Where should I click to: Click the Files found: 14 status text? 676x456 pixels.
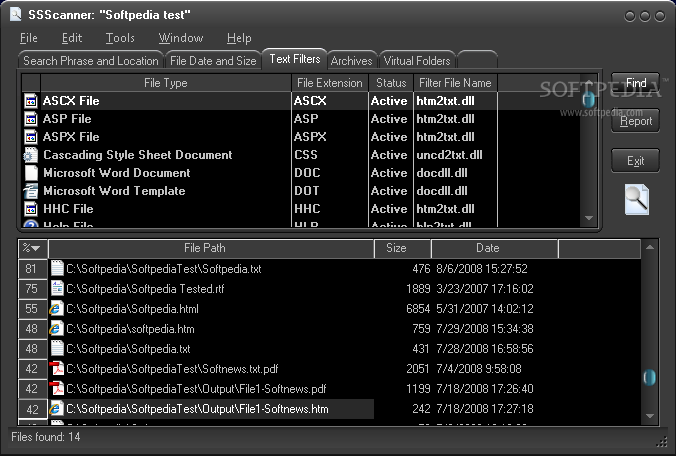[x=46, y=437]
